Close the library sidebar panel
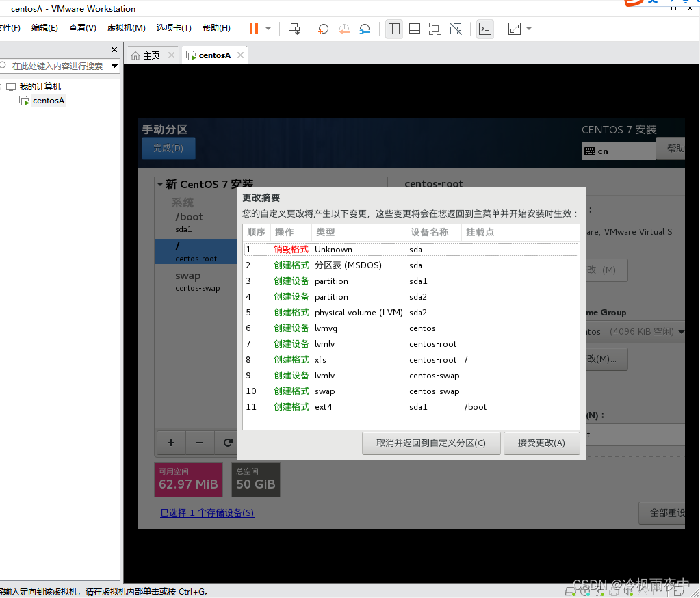This screenshot has height=598, width=700. tap(114, 49)
